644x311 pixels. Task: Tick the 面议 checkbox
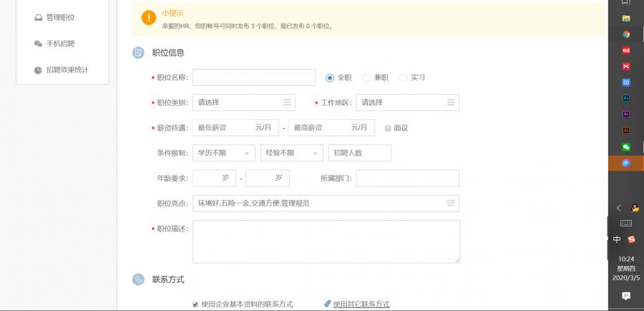388,128
